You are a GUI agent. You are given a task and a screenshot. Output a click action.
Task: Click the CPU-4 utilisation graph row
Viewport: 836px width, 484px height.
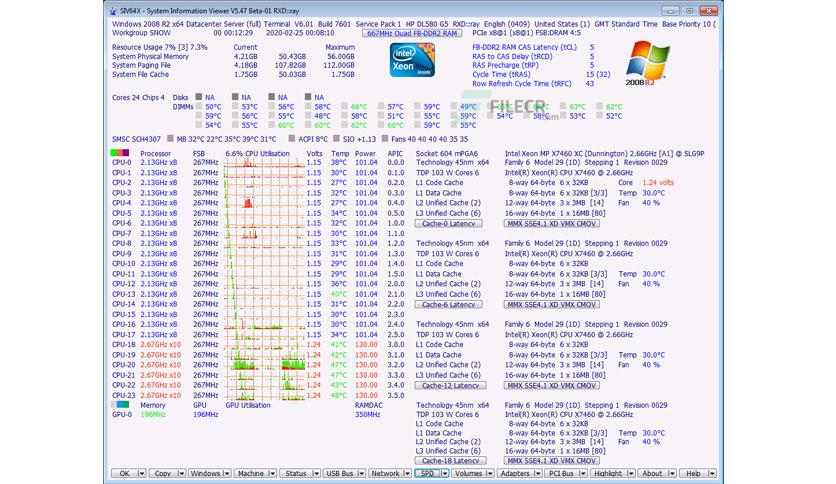[265, 203]
